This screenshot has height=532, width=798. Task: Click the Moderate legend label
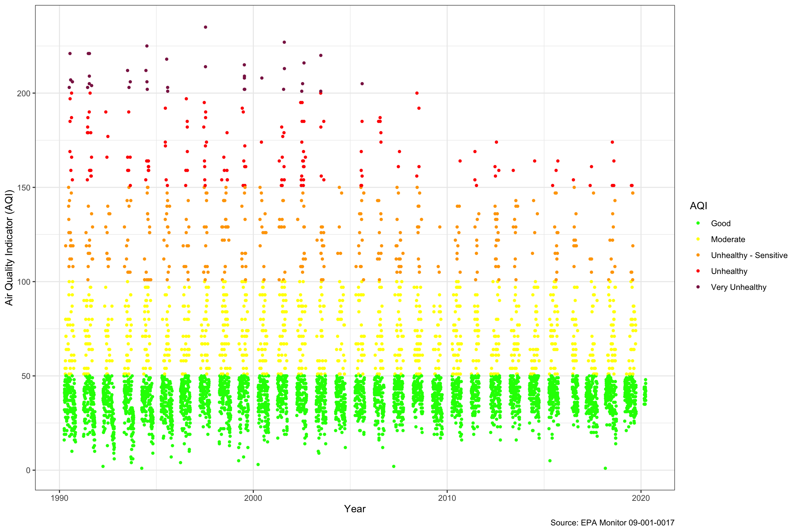(x=728, y=239)
